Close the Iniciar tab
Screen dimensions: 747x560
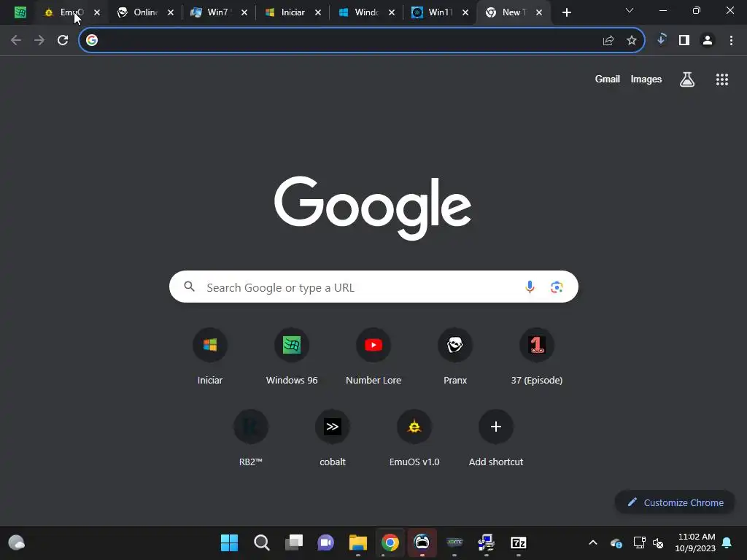click(318, 13)
